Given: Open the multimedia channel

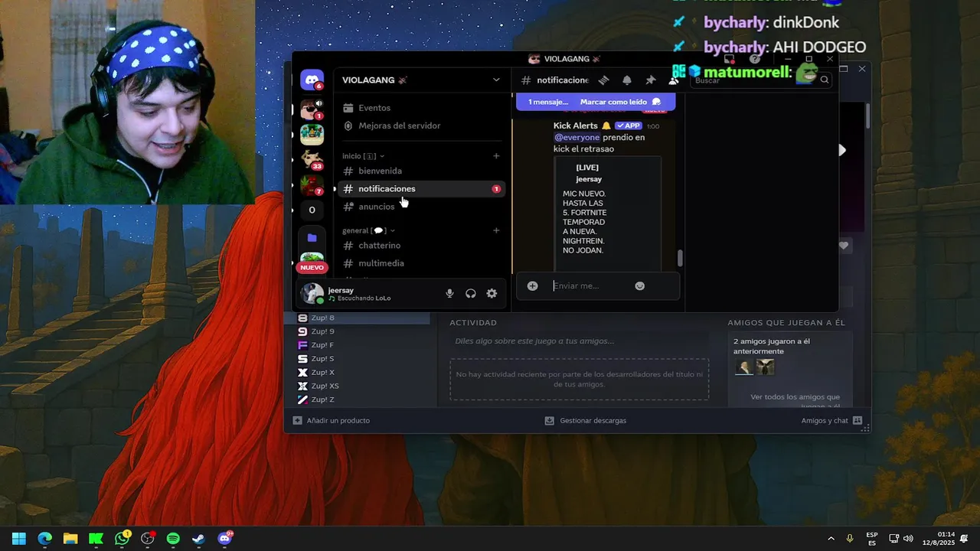Looking at the screenshot, I should coord(420,263).
